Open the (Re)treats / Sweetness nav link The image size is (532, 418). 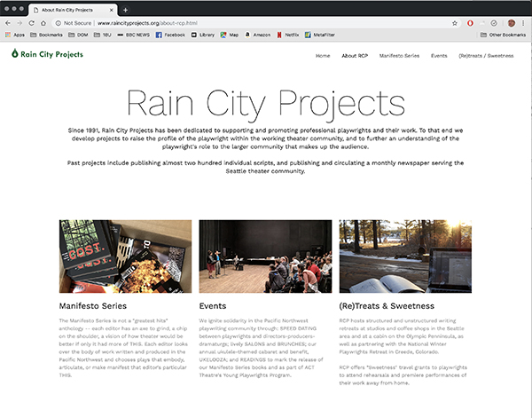pyautogui.click(x=486, y=55)
